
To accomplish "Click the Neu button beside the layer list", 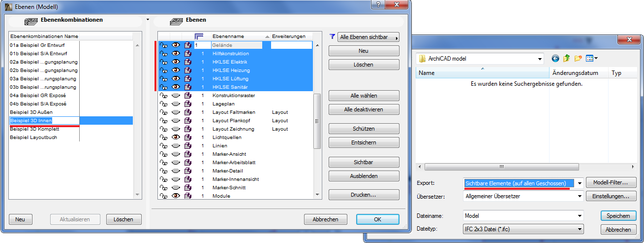I will point(364,51).
